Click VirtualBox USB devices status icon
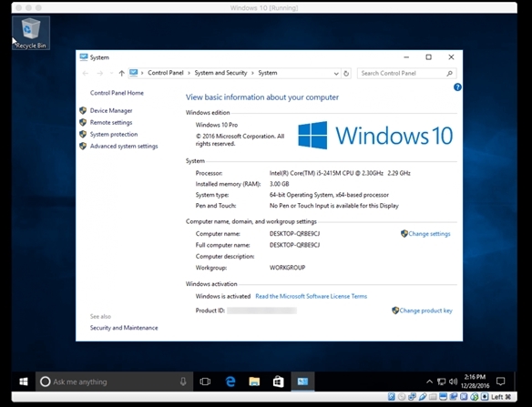 (423, 396)
